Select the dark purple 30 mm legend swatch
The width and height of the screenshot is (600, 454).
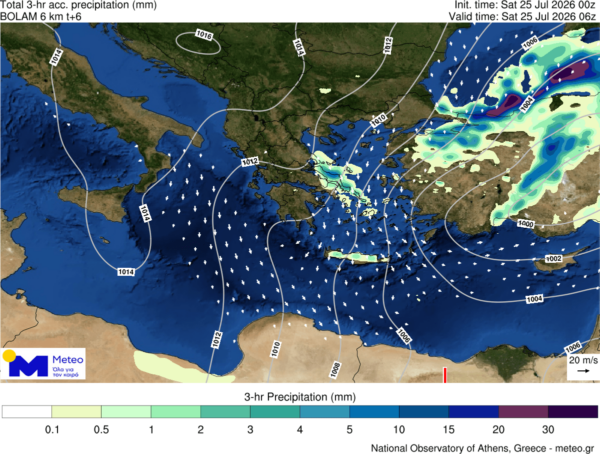point(573,412)
